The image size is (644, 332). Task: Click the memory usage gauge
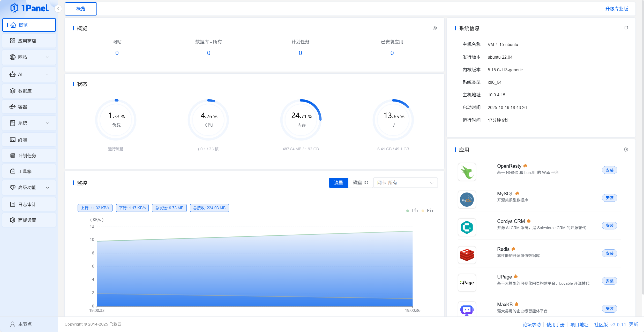point(301,120)
